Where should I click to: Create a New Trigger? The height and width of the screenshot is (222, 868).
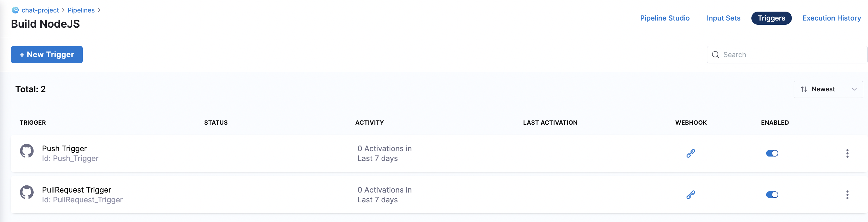(x=47, y=54)
